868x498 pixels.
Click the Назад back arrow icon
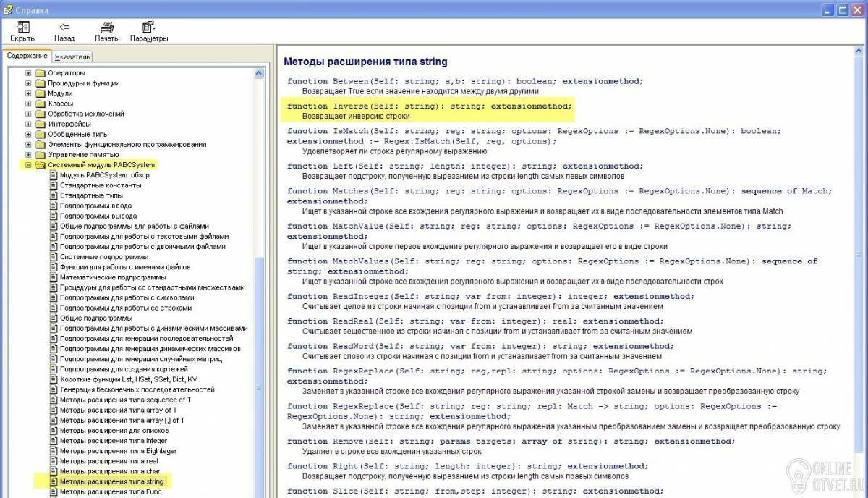(64, 27)
